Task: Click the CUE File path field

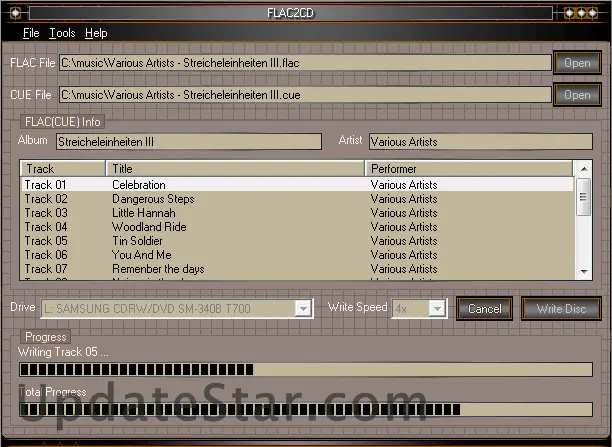Action: click(x=304, y=95)
